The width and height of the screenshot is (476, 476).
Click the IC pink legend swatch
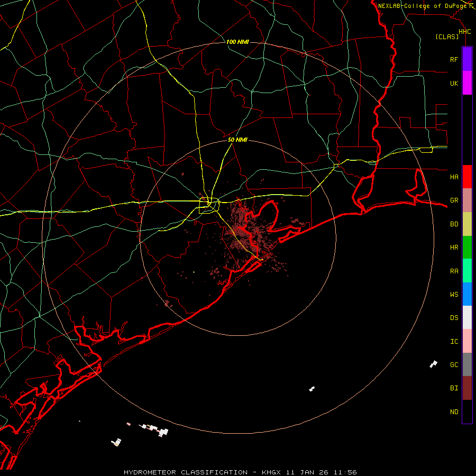[x=467, y=341]
